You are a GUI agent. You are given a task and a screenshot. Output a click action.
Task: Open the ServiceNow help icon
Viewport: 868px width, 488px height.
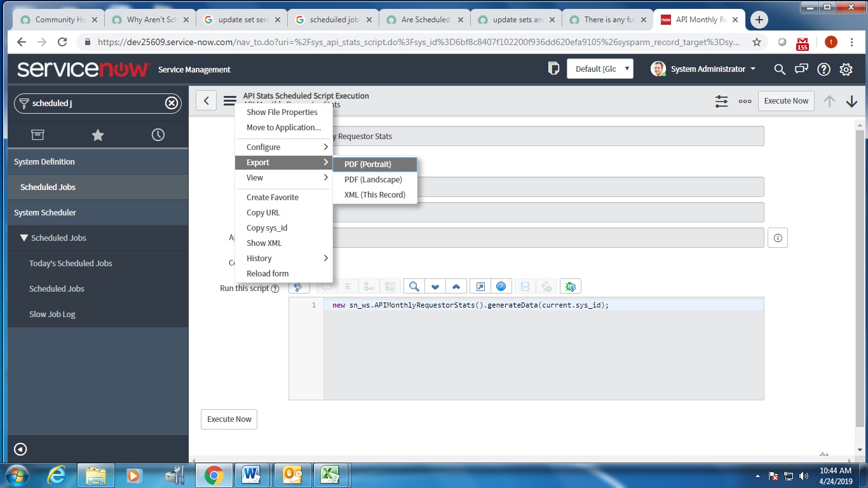(824, 69)
